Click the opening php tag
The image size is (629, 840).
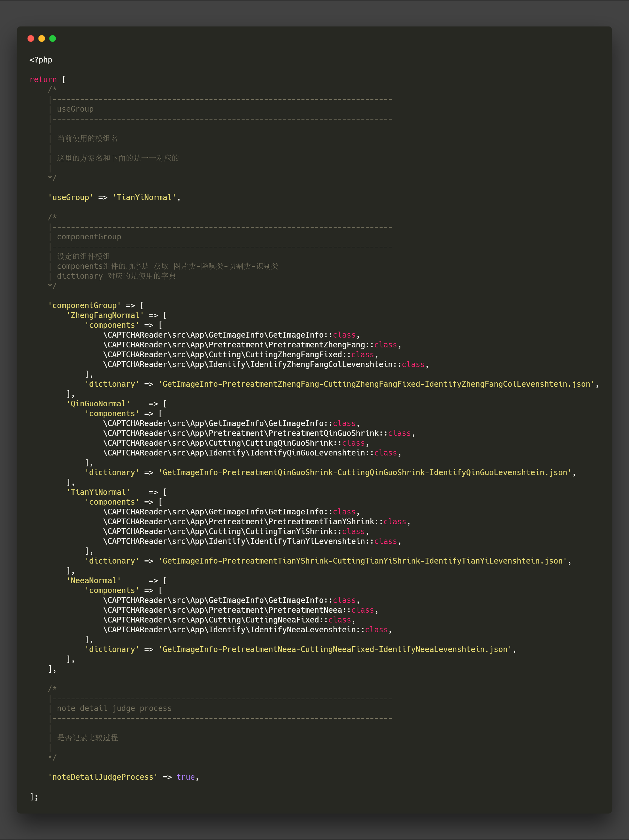[41, 60]
